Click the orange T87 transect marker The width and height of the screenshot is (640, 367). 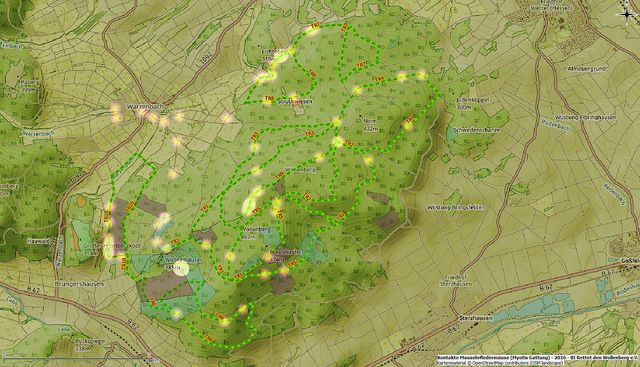(361, 65)
